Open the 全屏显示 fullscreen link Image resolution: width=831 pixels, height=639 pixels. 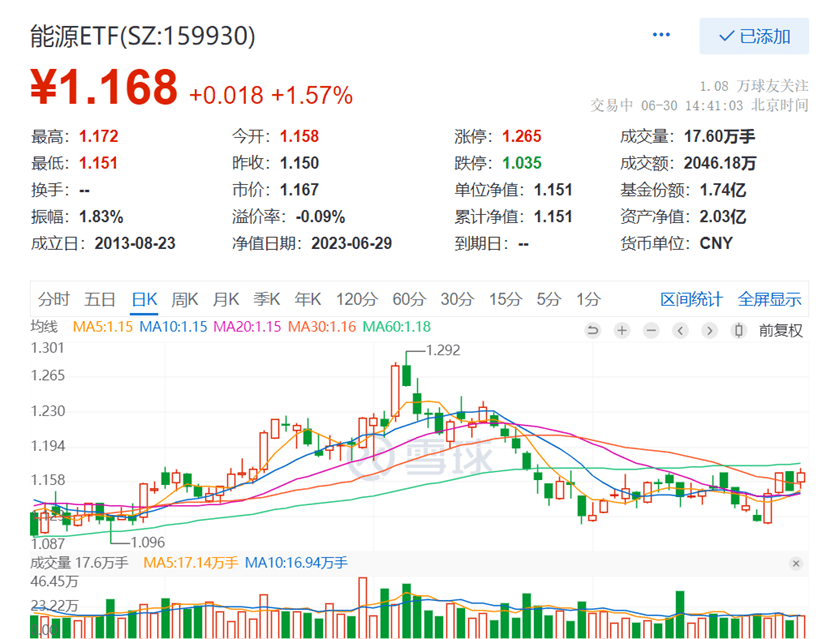770,299
